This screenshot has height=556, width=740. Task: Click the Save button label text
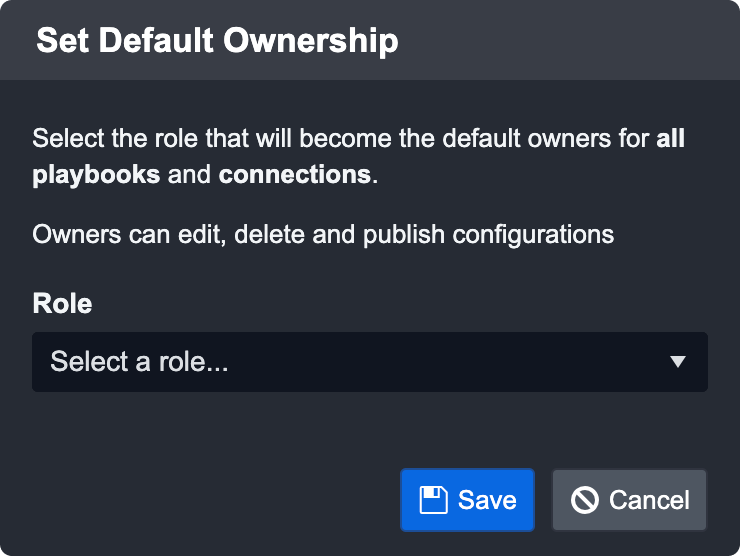tap(487, 500)
